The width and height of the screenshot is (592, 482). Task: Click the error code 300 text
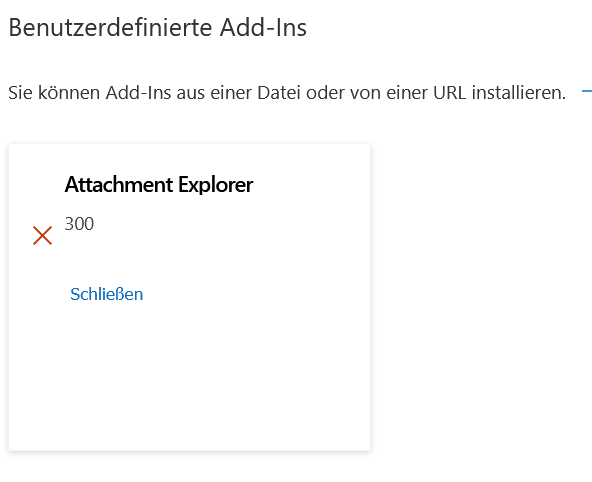79,223
